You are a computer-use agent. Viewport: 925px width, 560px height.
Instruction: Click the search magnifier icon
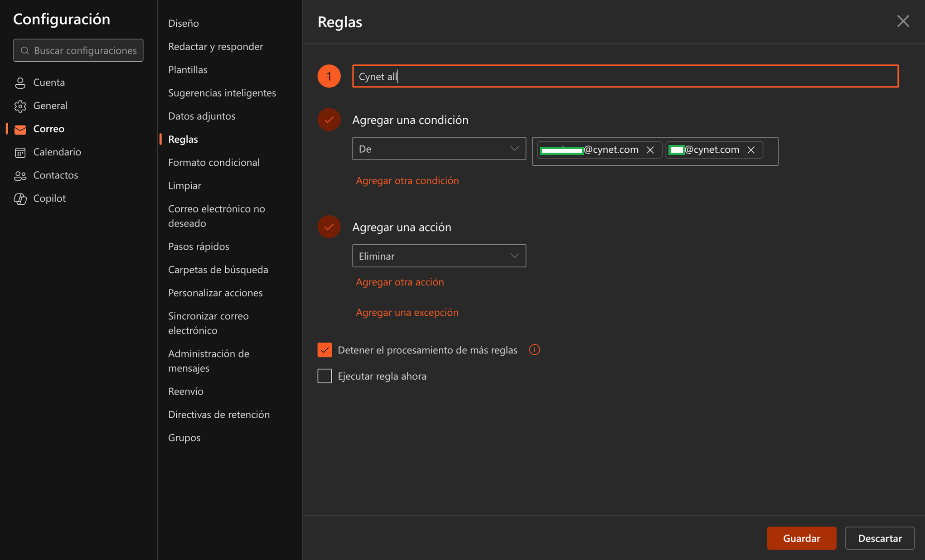[25, 50]
